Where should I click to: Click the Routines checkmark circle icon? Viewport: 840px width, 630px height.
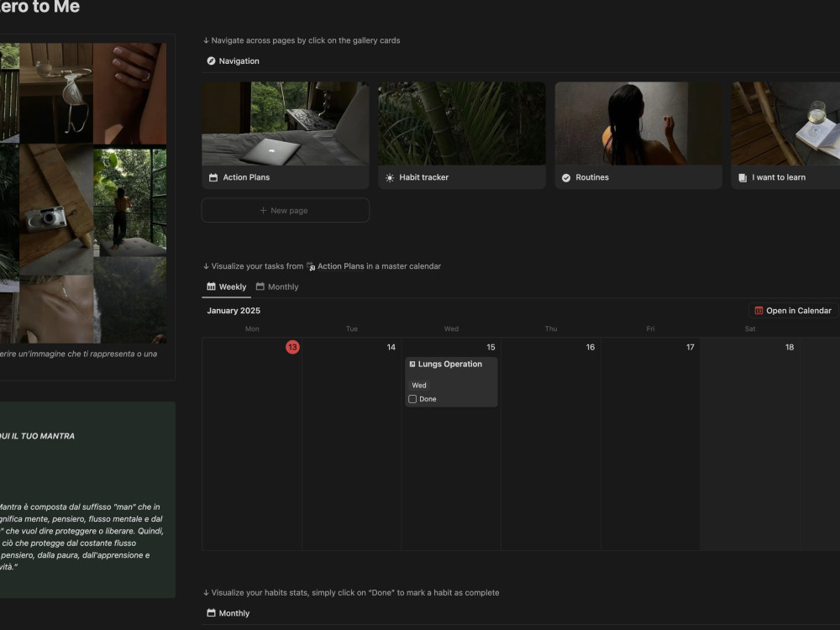(x=565, y=177)
